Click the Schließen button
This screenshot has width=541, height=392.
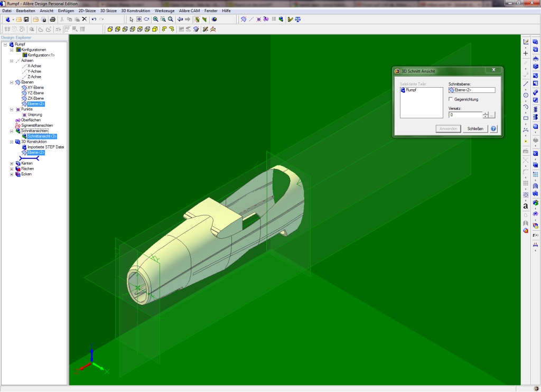[475, 129]
